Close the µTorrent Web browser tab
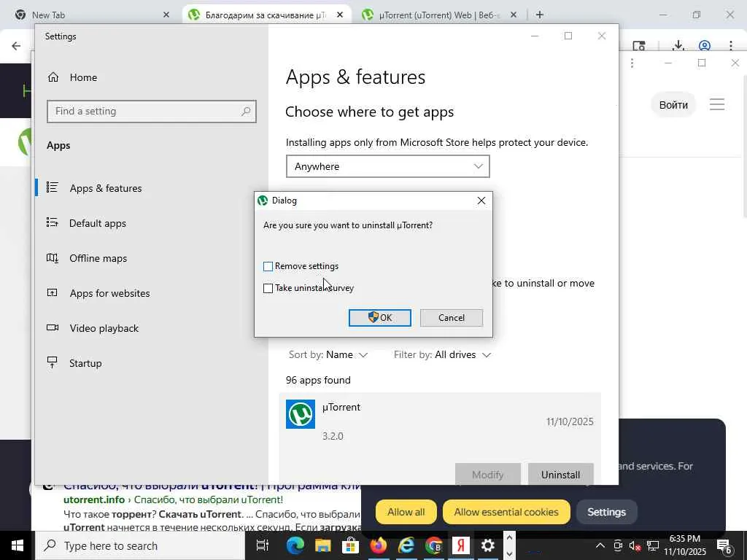 pos(513,15)
